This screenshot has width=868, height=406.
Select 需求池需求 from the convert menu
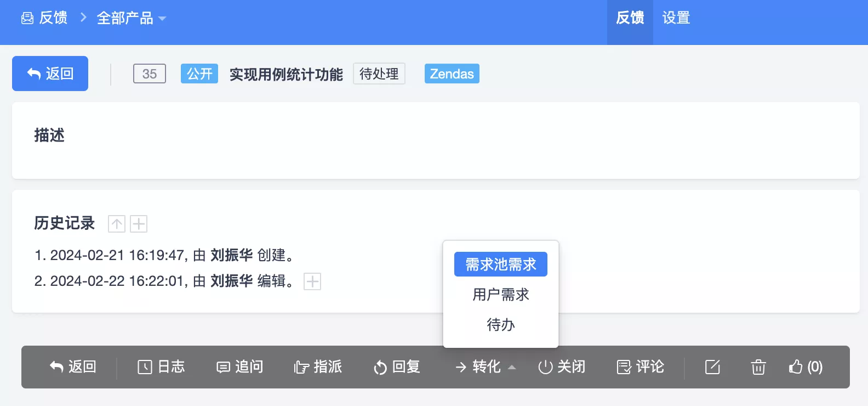501,264
